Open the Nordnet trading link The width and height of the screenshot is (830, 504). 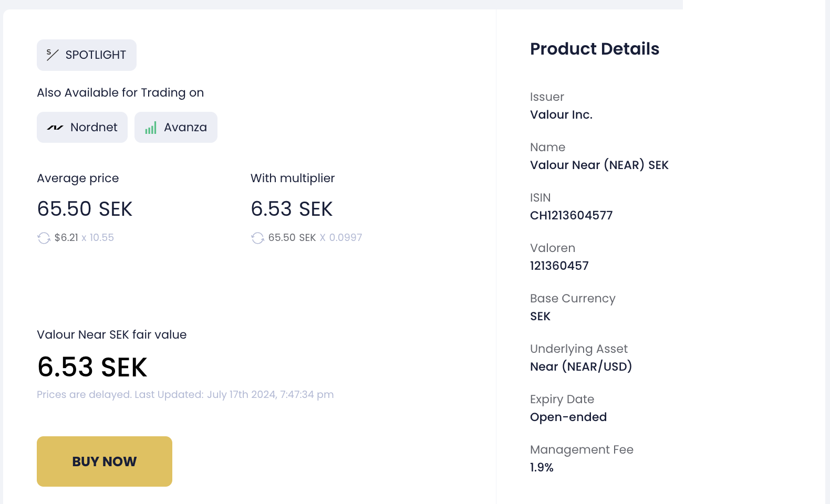(82, 127)
